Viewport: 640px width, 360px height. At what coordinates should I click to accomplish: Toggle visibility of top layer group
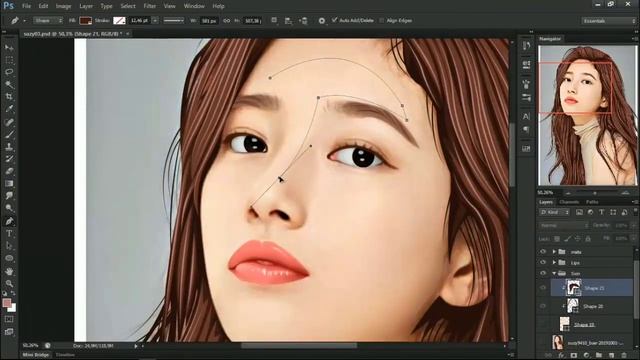[543, 252]
